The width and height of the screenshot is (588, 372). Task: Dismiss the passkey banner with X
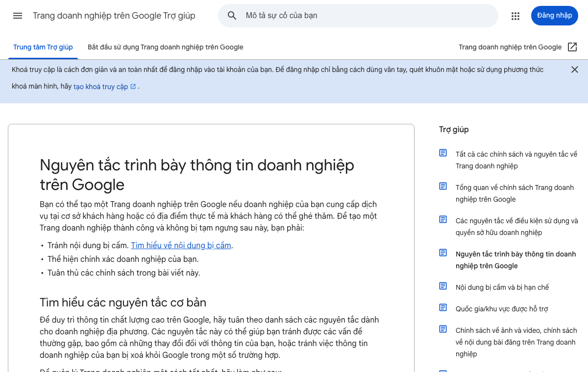(x=575, y=70)
